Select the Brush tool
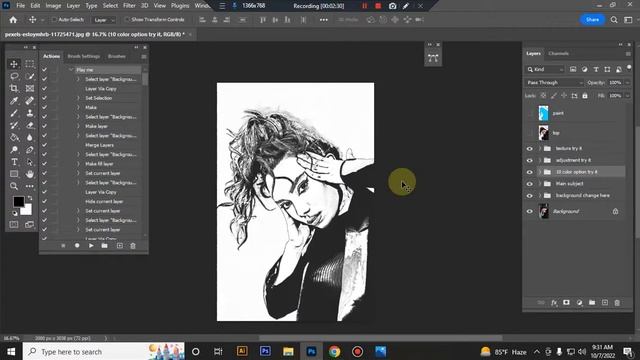Screen dimensions: 640x360 pos(14,113)
